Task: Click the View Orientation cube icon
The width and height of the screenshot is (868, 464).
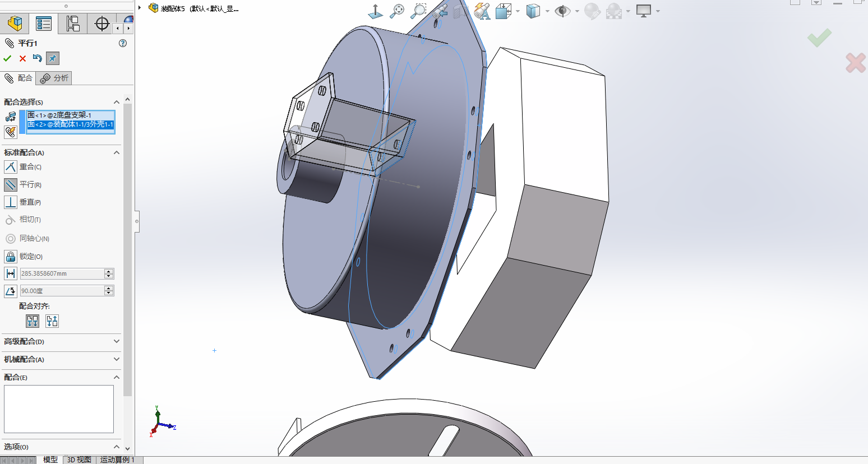Action: tap(503, 11)
